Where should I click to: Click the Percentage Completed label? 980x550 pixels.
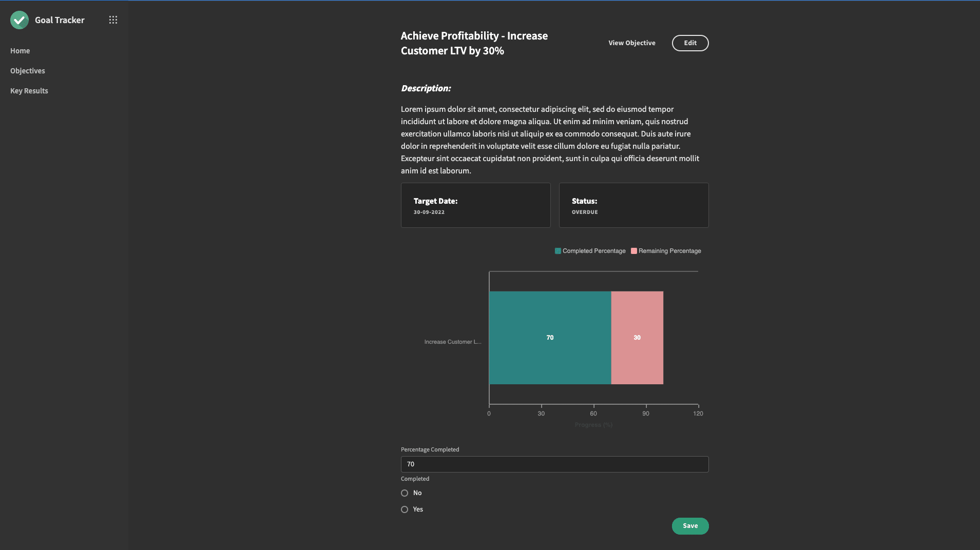click(x=430, y=449)
